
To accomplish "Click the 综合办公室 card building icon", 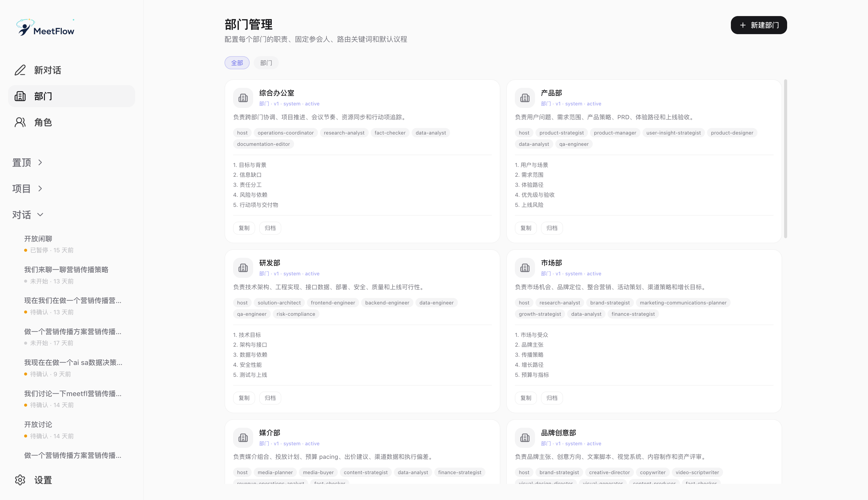I will [x=243, y=98].
